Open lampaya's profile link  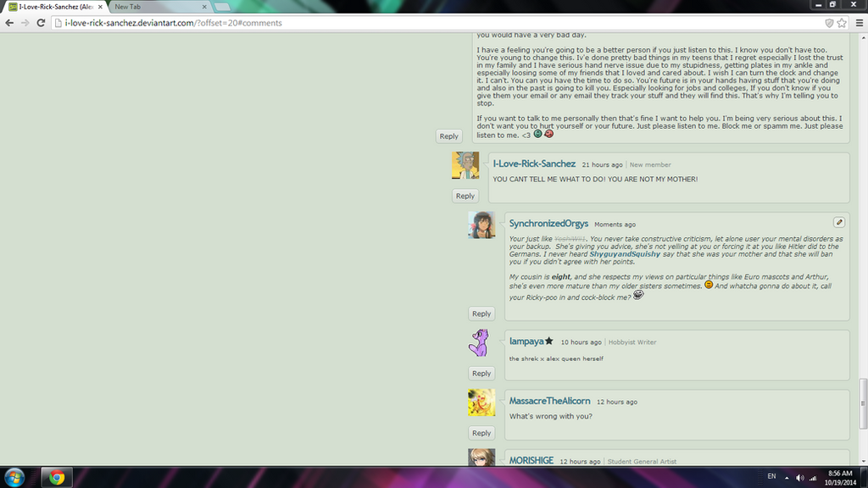[526, 341]
